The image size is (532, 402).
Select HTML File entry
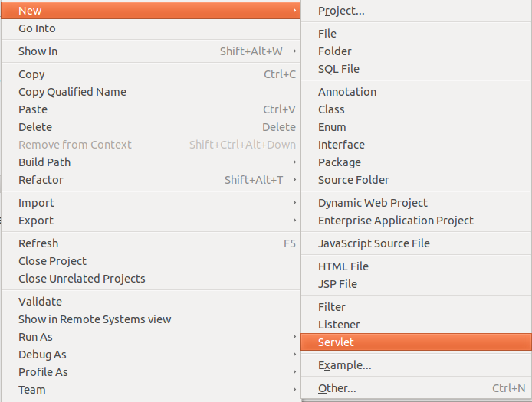tap(416, 266)
